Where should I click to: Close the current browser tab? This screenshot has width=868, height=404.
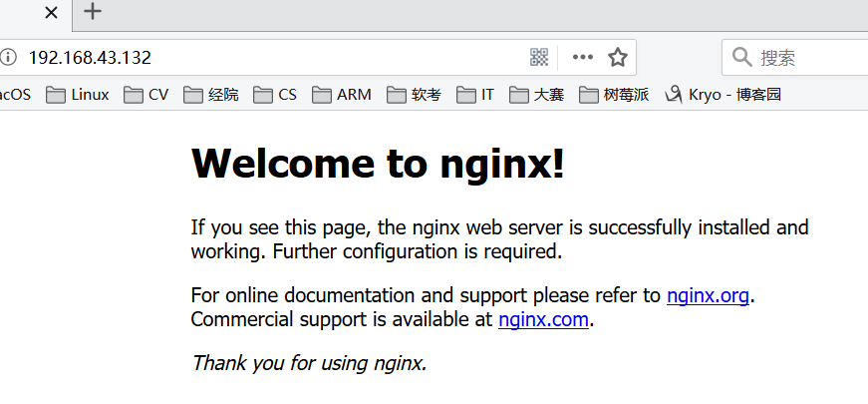(51, 12)
